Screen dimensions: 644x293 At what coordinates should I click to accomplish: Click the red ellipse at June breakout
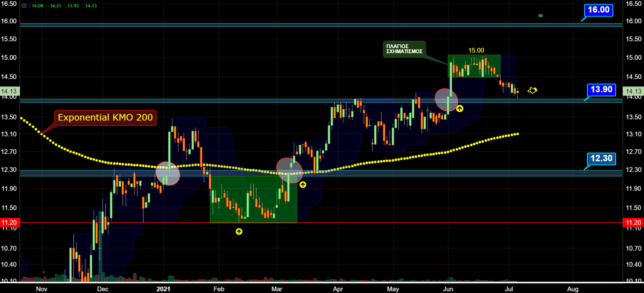446,100
